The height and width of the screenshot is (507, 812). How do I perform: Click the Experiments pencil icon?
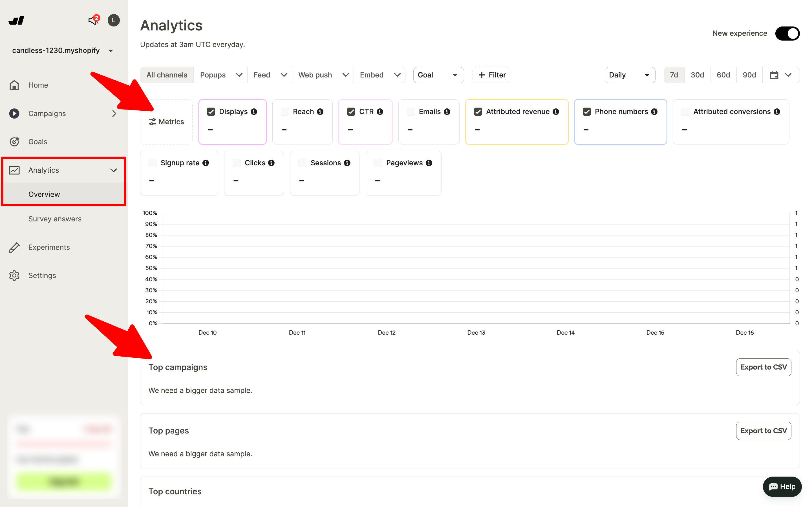tap(14, 248)
